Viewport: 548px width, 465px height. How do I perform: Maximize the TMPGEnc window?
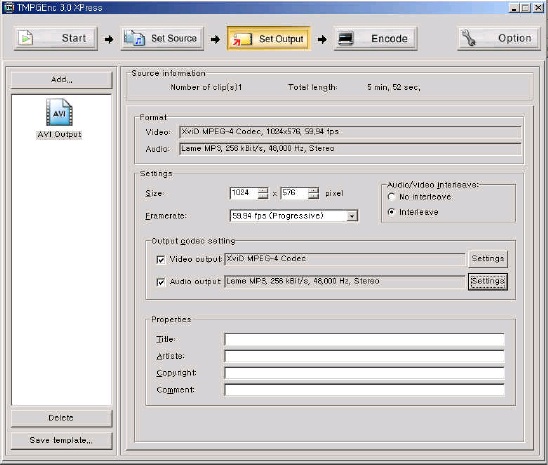point(525,7)
